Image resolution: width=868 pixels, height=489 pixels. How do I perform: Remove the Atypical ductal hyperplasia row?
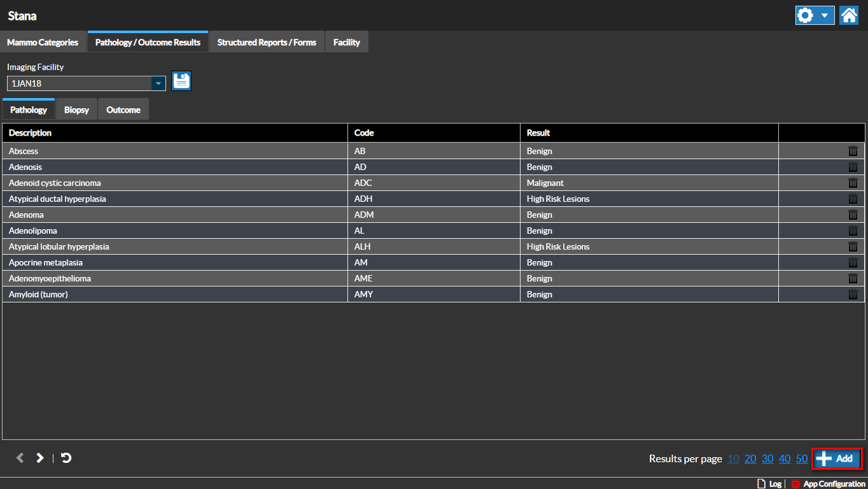pos(853,199)
